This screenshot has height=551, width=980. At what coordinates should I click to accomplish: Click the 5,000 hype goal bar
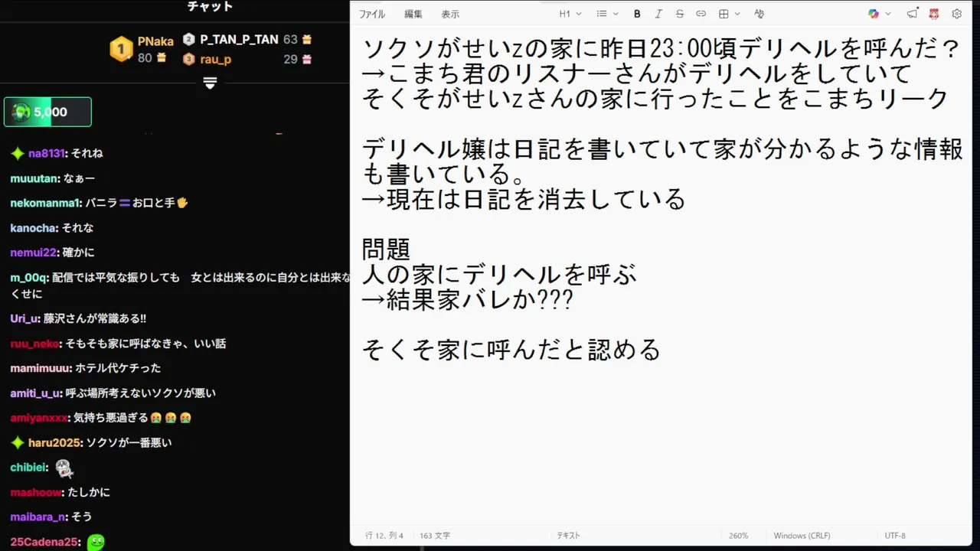click(x=47, y=112)
